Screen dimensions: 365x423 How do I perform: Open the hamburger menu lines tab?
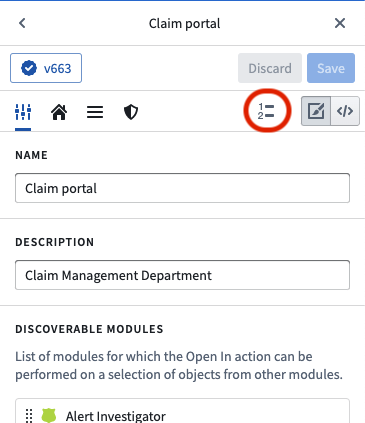pyautogui.click(x=95, y=112)
